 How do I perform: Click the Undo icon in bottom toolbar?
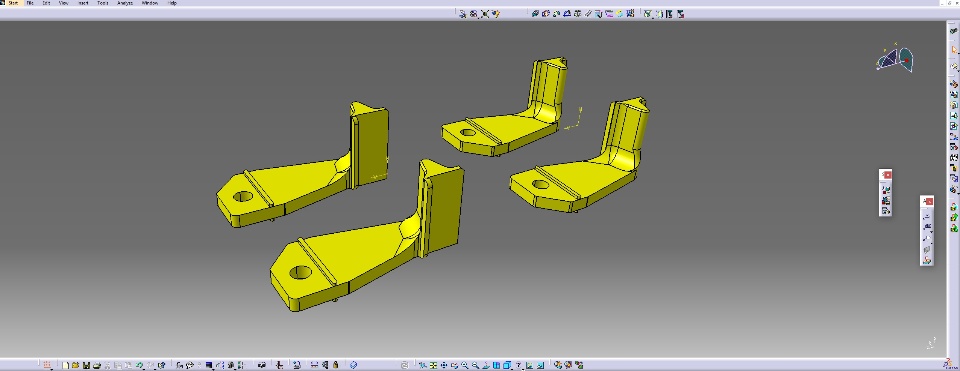click(139, 365)
